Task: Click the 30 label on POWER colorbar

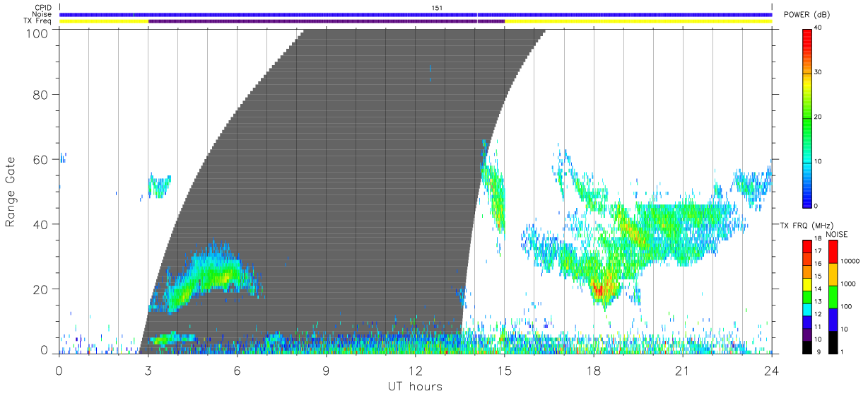Action: (x=819, y=73)
